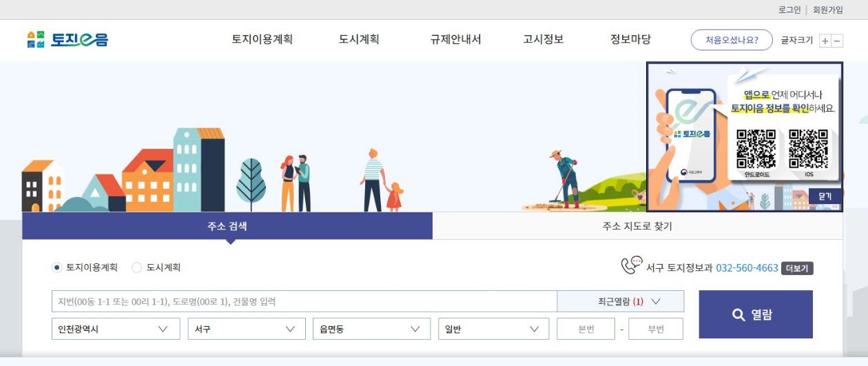The height and width of the screenshot is (366, 868).
Task: Open the 고시정보 menu
Action: pyautogui.click(x=544, y=39)
